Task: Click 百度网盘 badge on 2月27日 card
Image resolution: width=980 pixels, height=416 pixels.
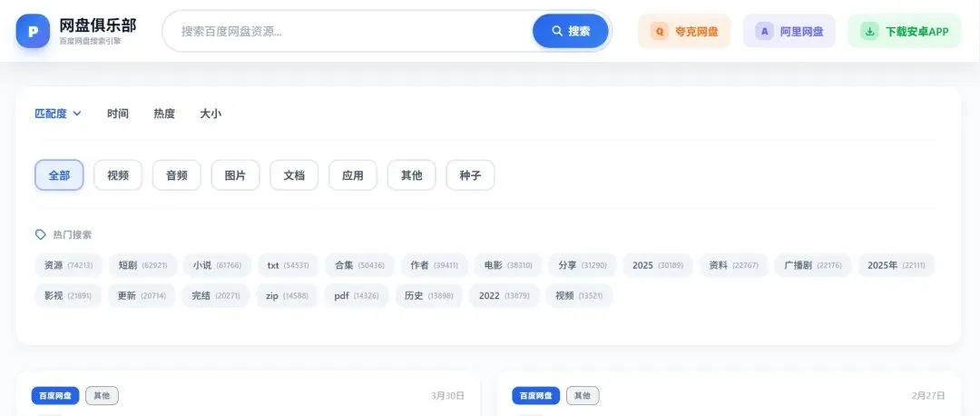Action: pyautogui.click(x=536, y=395)
